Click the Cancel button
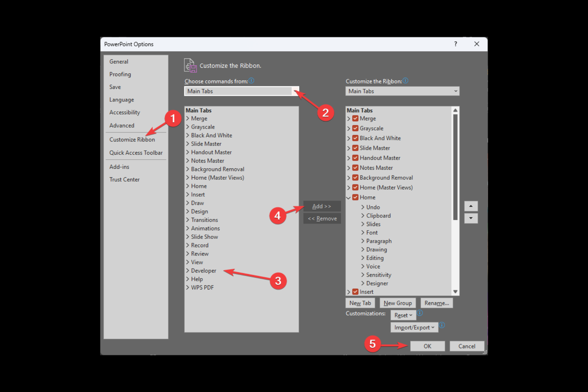This screenshot has height=392, width=588. pyautogui.click(x=467, y=346)
